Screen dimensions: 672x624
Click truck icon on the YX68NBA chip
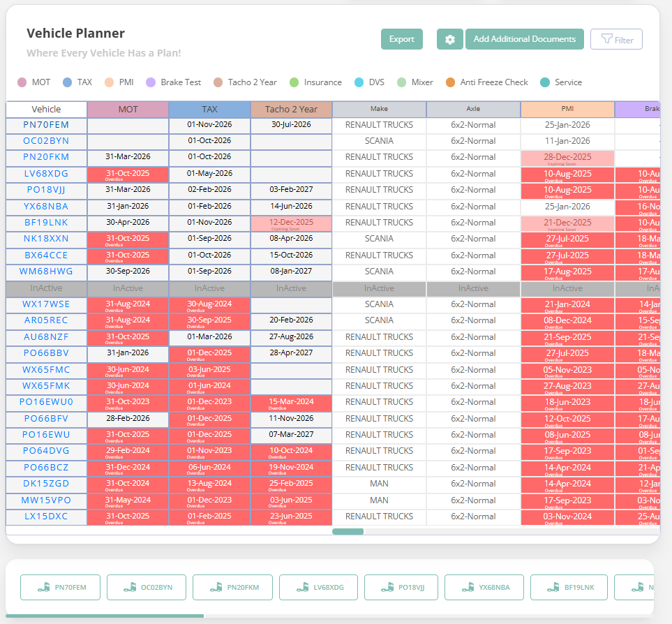(x=467, y=588)
